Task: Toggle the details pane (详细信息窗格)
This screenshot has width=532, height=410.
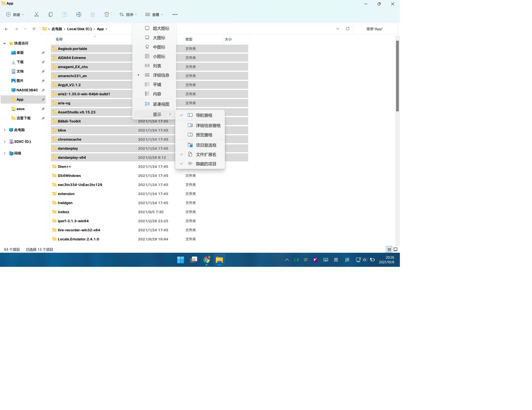Action: 200,126
